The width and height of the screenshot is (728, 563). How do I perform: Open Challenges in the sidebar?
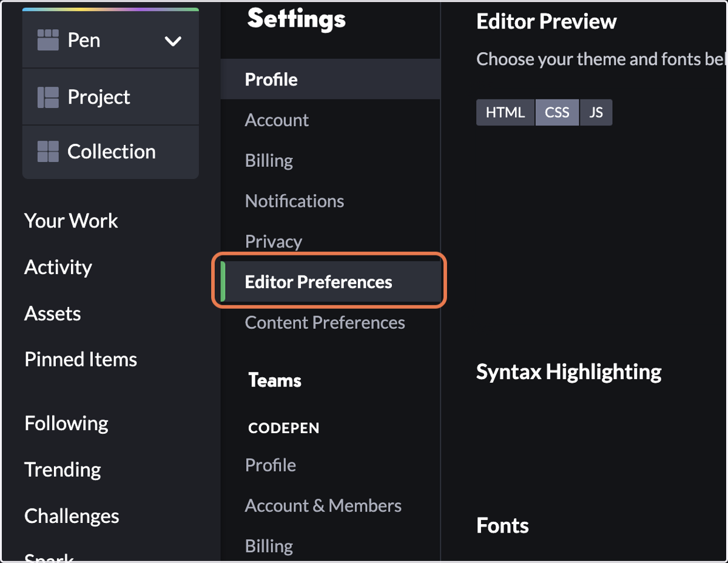72,516
